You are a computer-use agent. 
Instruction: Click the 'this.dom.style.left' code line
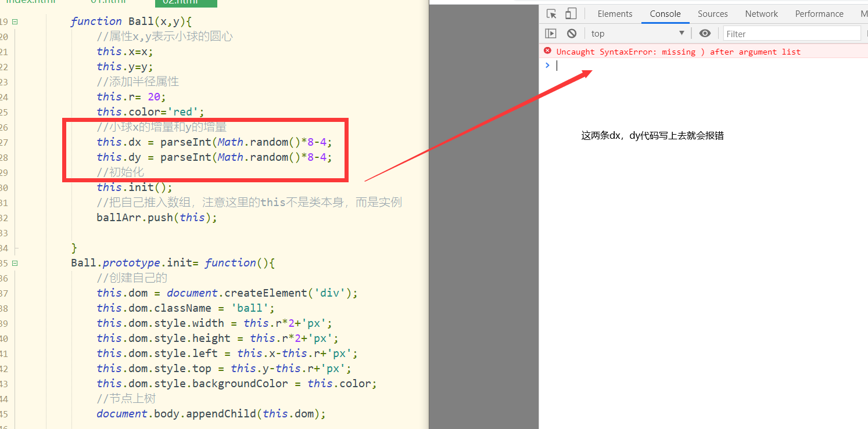tap(227, 354)
